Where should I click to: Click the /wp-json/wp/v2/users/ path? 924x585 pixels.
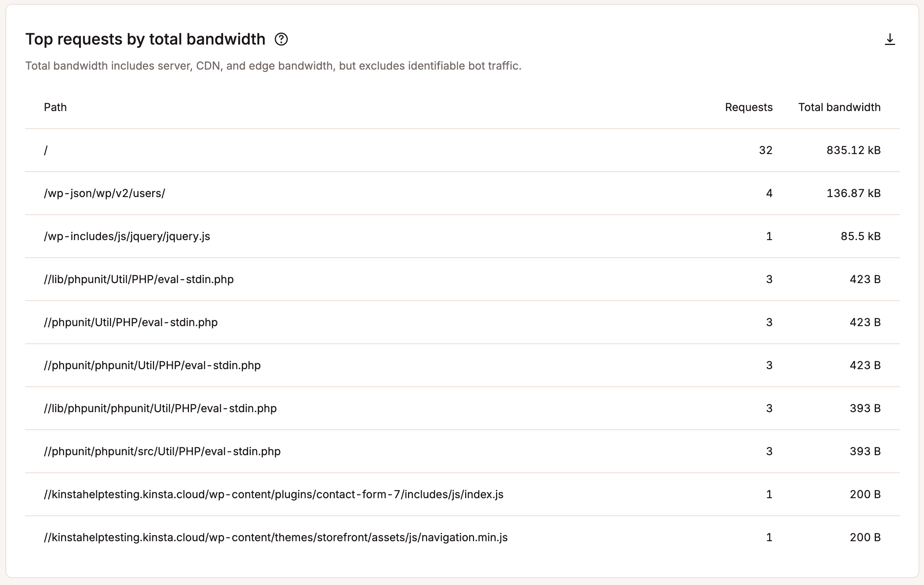coord(104,193)
